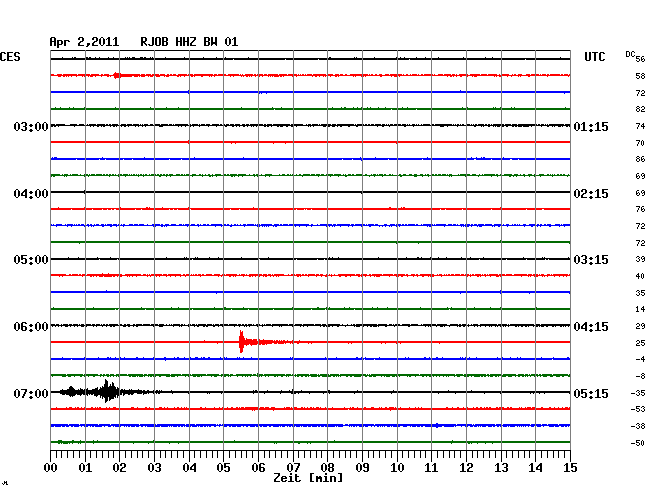This screenshot has width=650, height=494.
Task: Click x-axis minute tick label '02'
Action: [119, 467]
